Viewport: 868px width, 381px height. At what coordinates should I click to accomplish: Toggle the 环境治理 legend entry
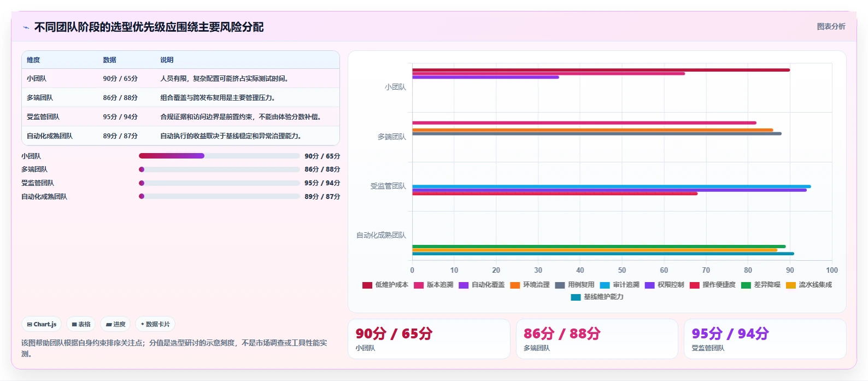pos(530,285)
